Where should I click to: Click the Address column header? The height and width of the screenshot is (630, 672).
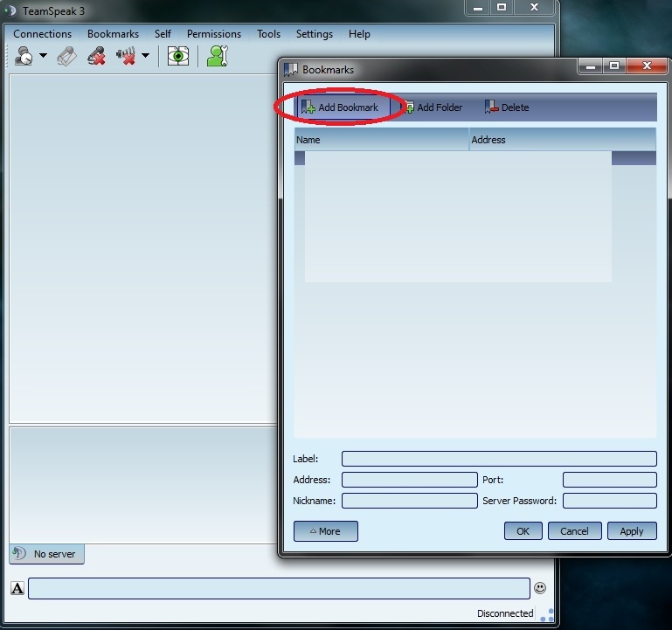click(x=562, y=140)
